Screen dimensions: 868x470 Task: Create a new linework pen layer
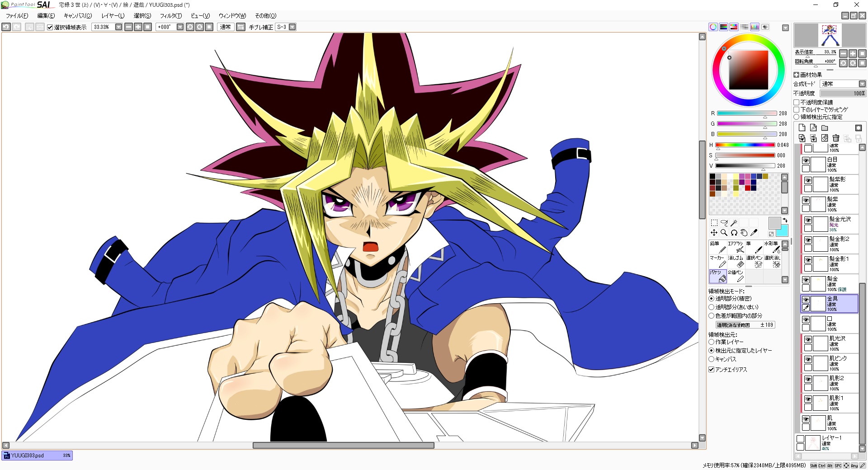(x=813, y=128)
